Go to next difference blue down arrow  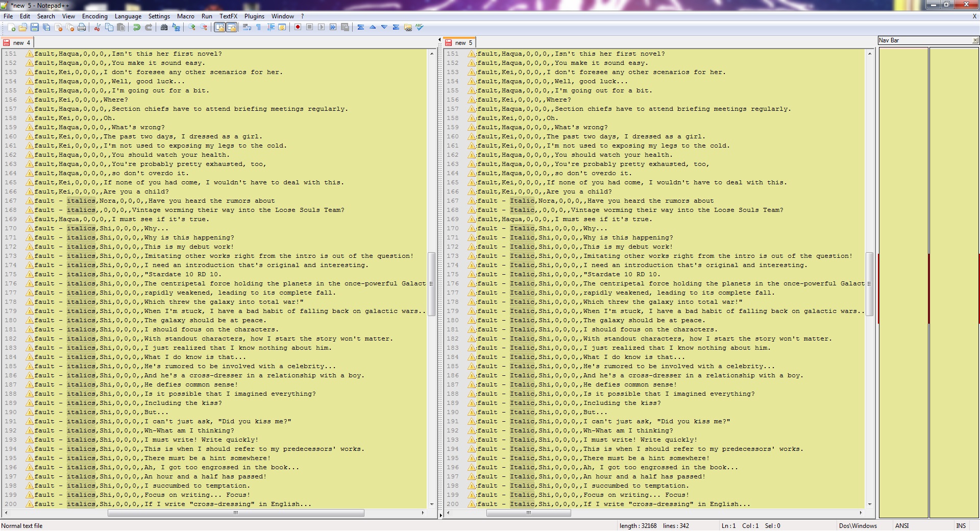point(384,28)
